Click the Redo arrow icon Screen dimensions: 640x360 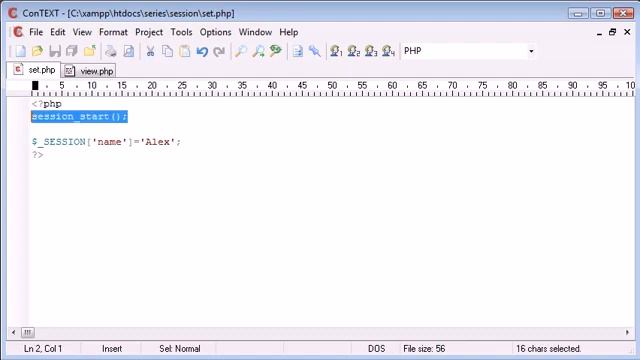pos(219,51)
